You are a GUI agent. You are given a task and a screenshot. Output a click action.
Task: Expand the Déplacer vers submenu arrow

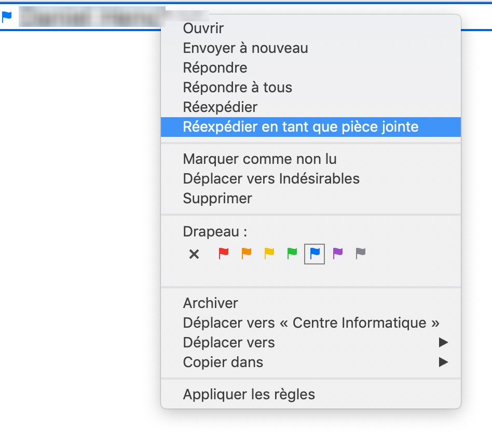coord(443,342)
